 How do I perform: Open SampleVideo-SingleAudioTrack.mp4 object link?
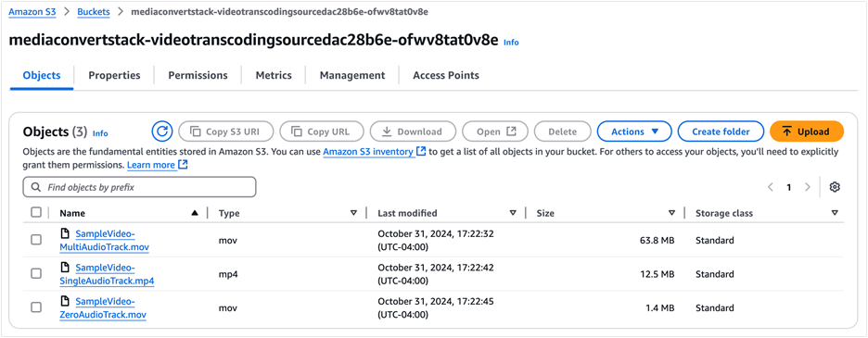[x=107, y=274]
